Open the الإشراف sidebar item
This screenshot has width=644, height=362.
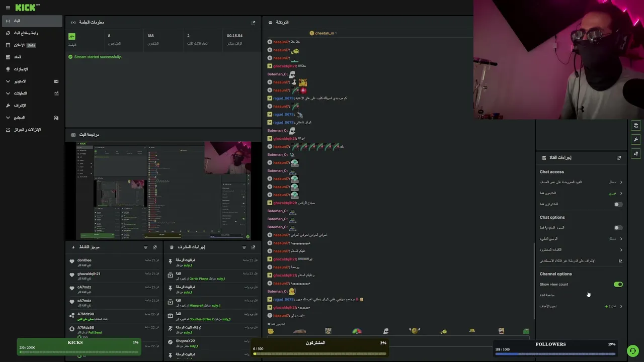coord(32,106)
